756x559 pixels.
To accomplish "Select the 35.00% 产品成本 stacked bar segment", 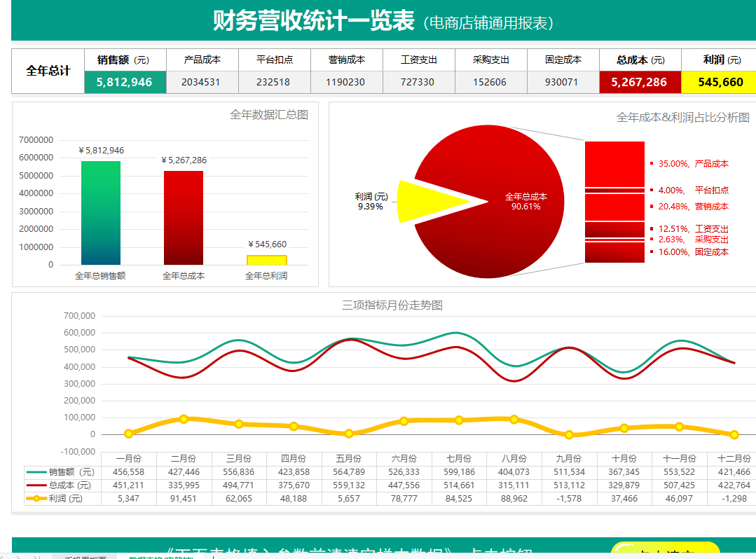I will pos(614,164).
